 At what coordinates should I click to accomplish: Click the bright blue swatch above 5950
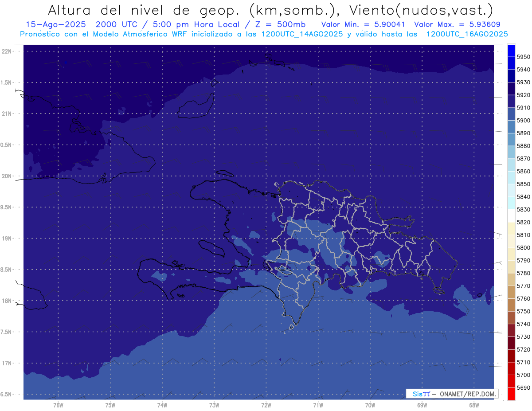(x=511, y=50)
